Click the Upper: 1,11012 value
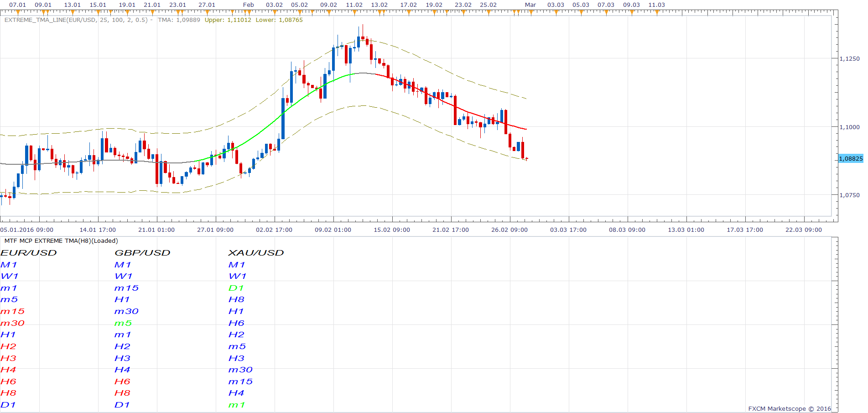868x413 pixels. [228, 20]
